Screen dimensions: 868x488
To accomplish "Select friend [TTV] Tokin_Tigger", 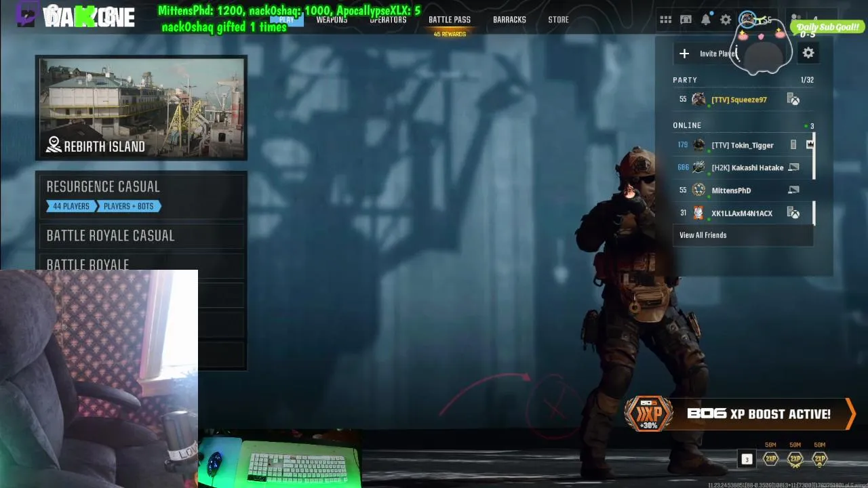I will point(743,145).
